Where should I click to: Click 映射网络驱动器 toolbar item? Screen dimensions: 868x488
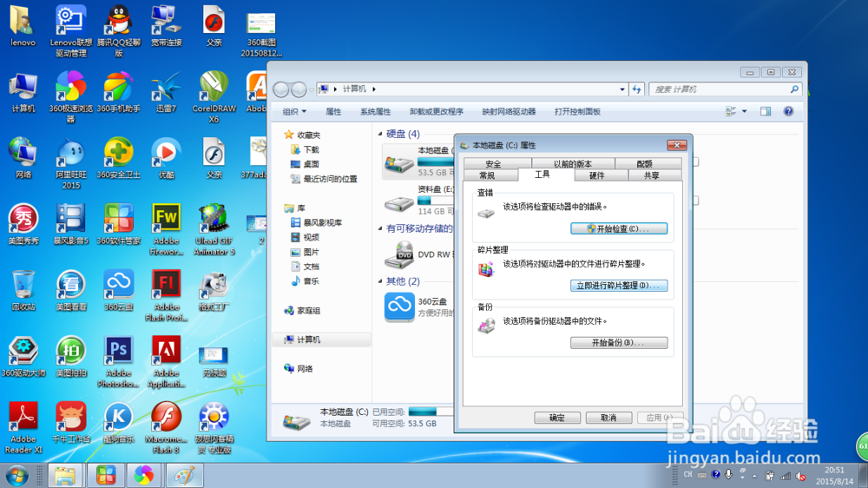(x=509, y=111)
